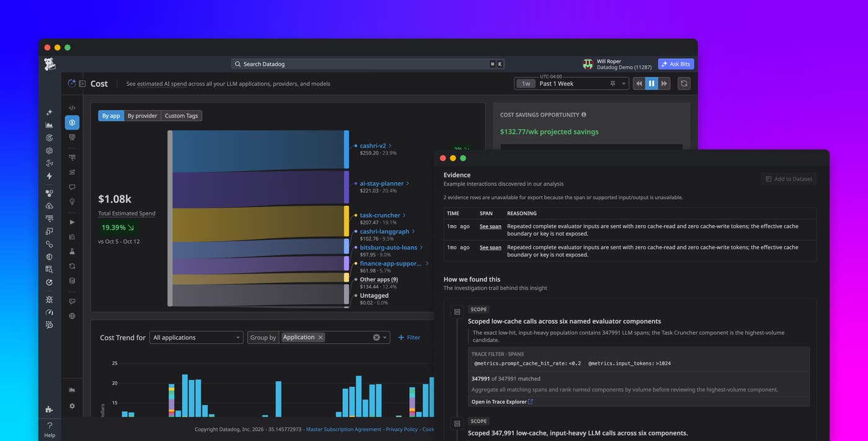Open See span in first evidence row
Screen dimensions: 868x441
(x=490, y=226)
